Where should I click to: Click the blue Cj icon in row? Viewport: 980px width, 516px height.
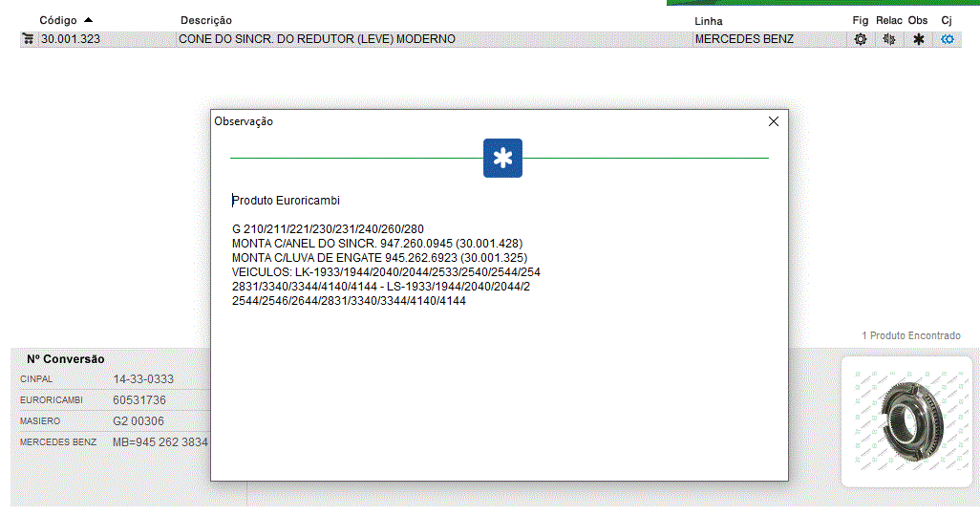[947, 39]
